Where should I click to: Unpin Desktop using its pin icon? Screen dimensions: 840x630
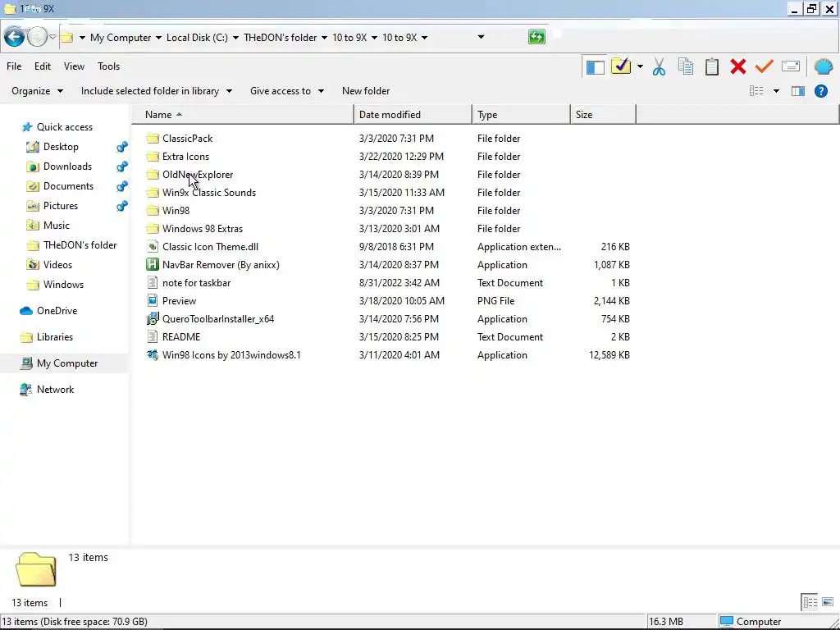pos(122,147)
